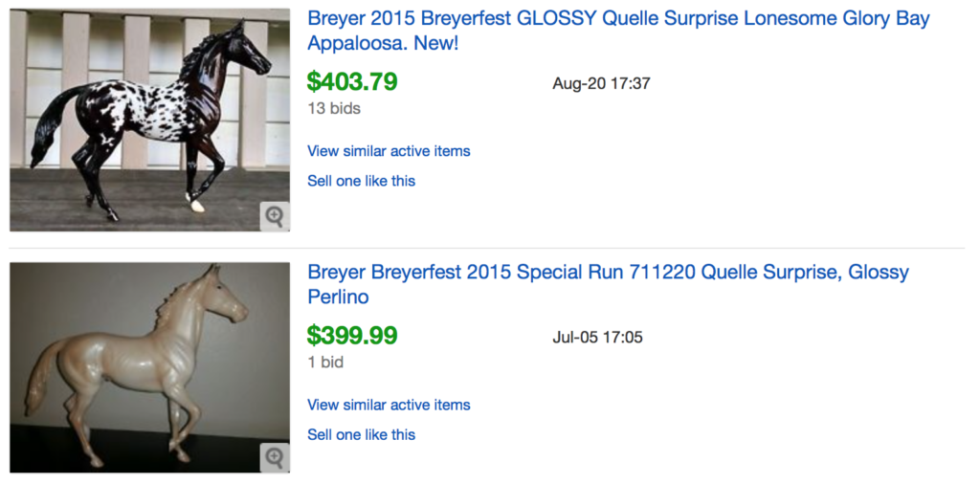Click the $403.79 sold price
The width and height of the screenshot is (980, 484).
352,82
